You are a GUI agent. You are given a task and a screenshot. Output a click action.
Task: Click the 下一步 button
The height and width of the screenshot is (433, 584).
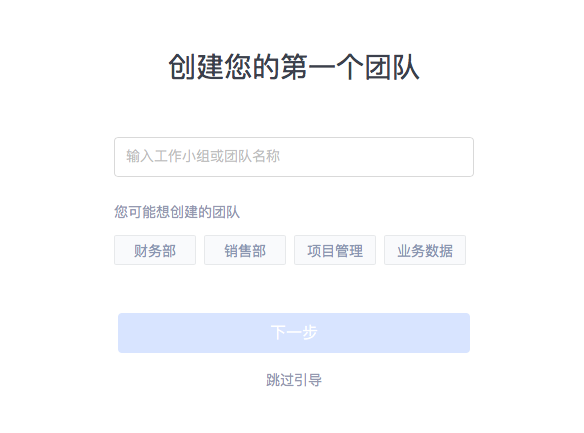click(x=294, y=333)
